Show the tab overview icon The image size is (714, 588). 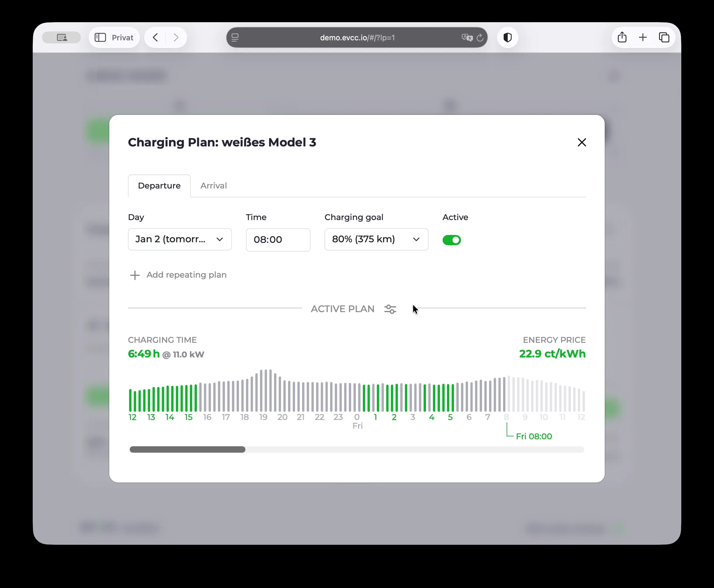tap(663, 37)
